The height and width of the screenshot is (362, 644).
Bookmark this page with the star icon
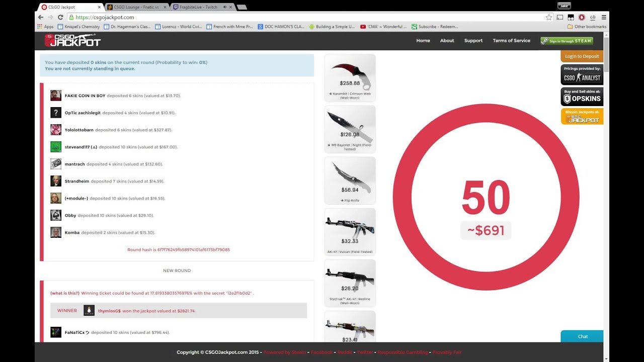tap(549, 17)
